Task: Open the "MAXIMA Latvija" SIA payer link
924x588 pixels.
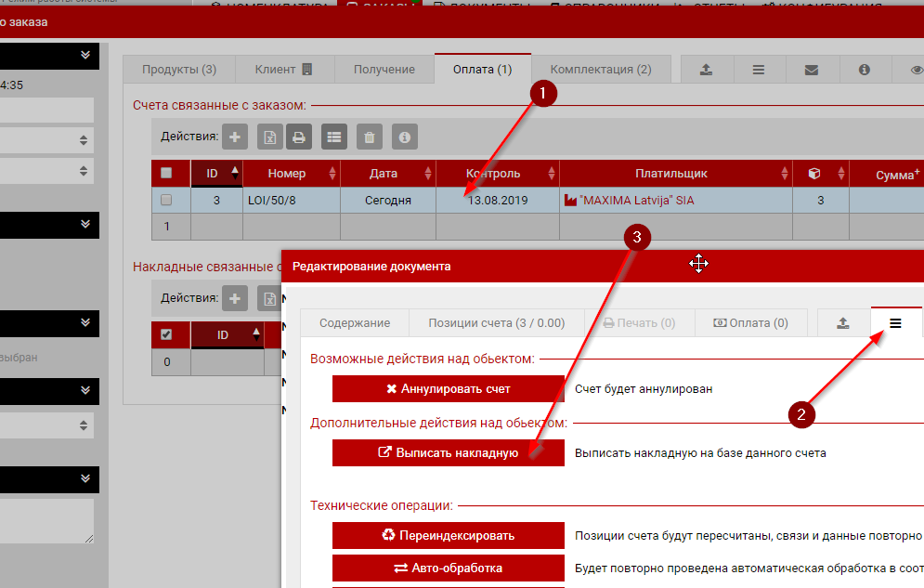Action: (x=636, y=200)
